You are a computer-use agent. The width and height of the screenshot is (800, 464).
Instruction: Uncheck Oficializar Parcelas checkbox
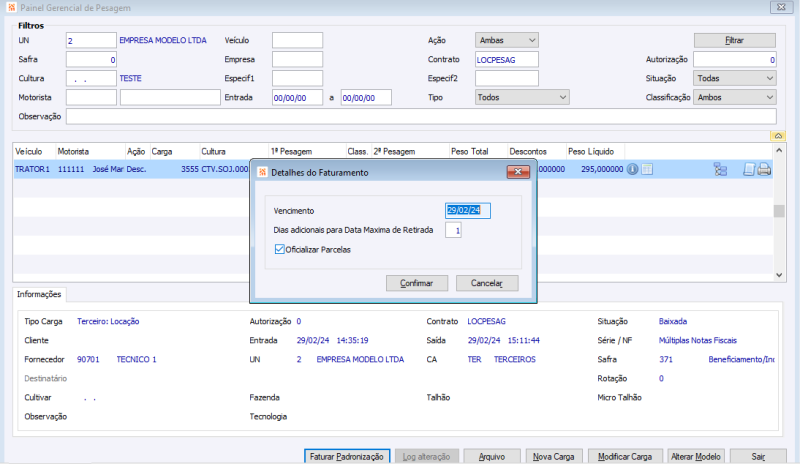(x=280, y=249)
